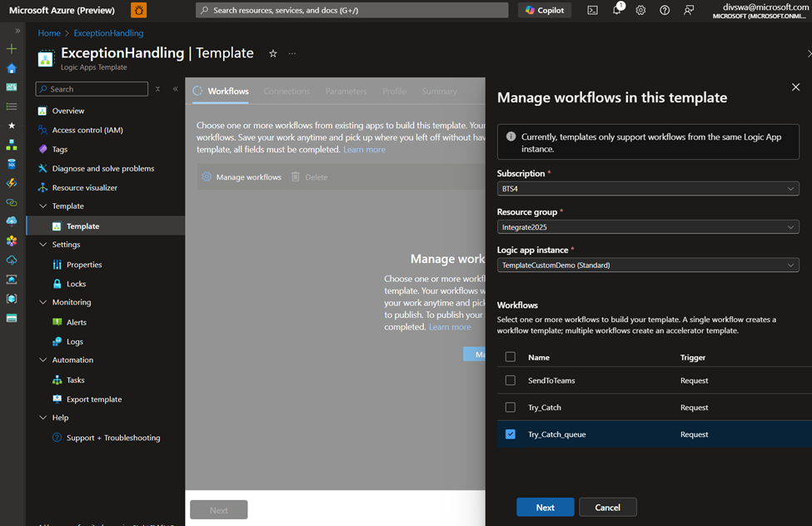812x526 pixels.
Task: Open the help question mark icon
Action: tap(665, 10)
